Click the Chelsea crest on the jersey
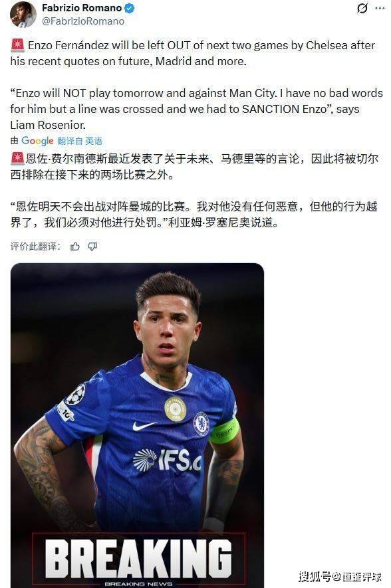Image resolution: width=391 pixels, height=588 pixels. point(201,424)
